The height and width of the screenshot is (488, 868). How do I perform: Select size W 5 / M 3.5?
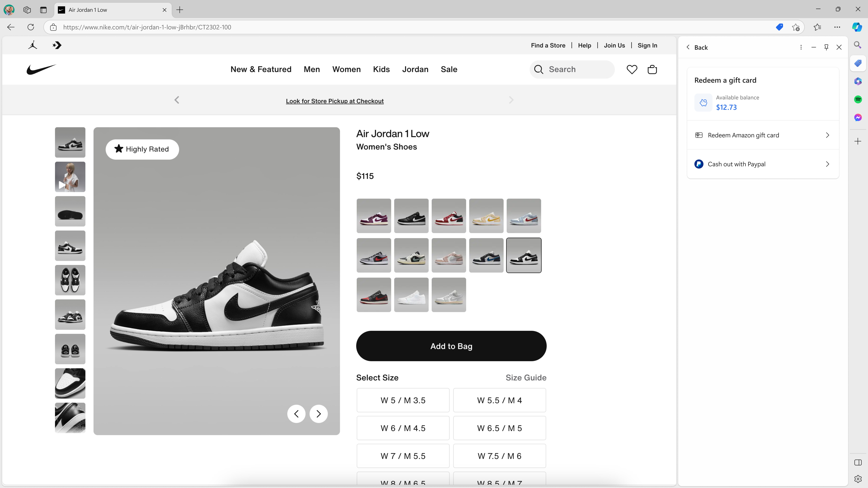pyautogui.click(x=403, y=400)
